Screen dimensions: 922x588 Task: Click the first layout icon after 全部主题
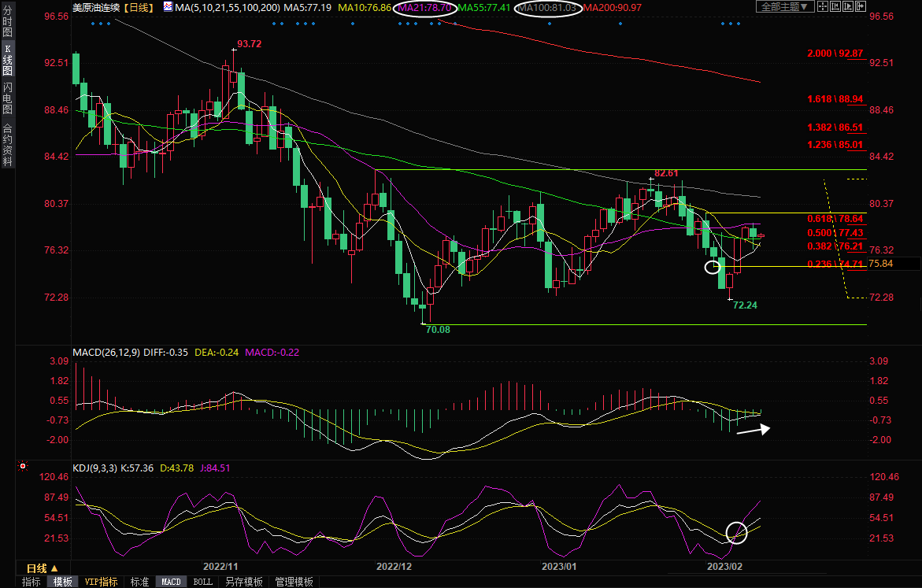point(824,7)
